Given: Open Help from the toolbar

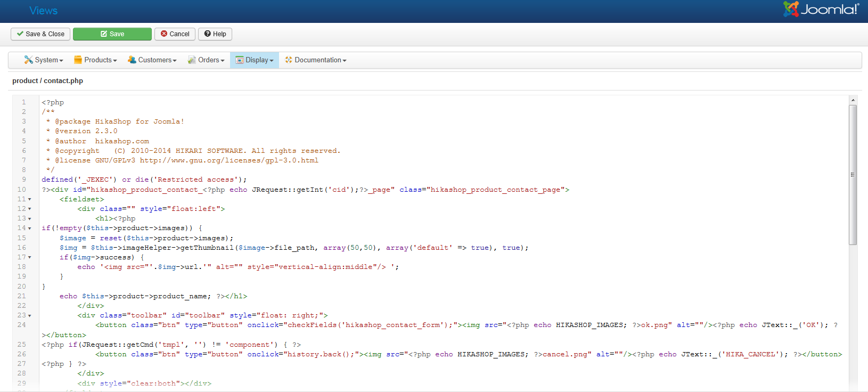Looking at the screenshot, I should coord(215,34).
